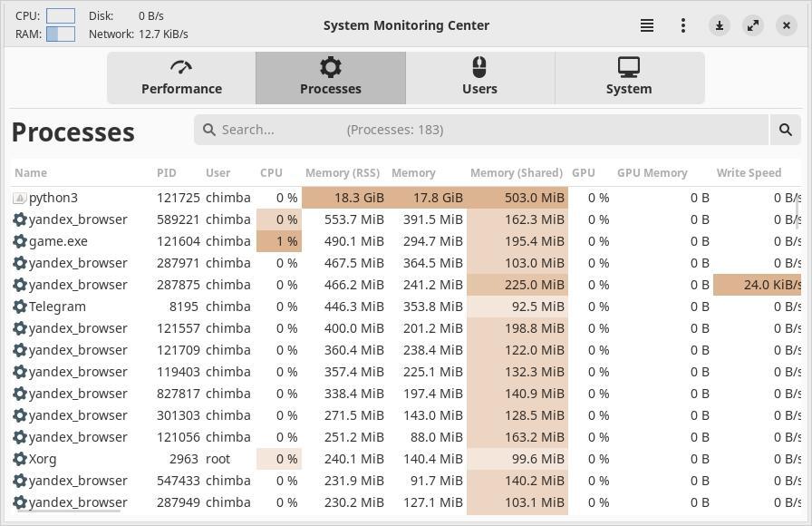Click the Xorg process gear icon

(x=20, y=459)
